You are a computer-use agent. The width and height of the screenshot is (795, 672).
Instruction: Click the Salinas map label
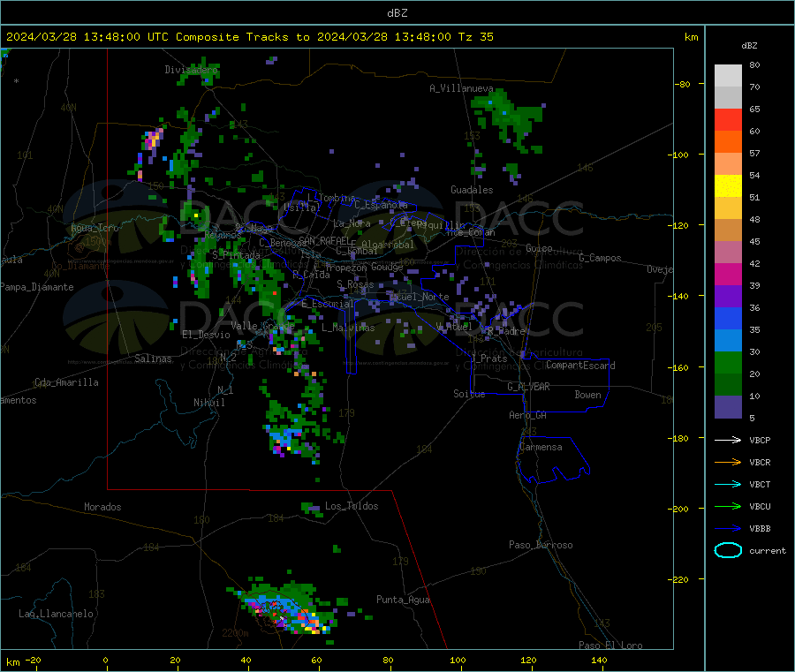click(153, 359)
